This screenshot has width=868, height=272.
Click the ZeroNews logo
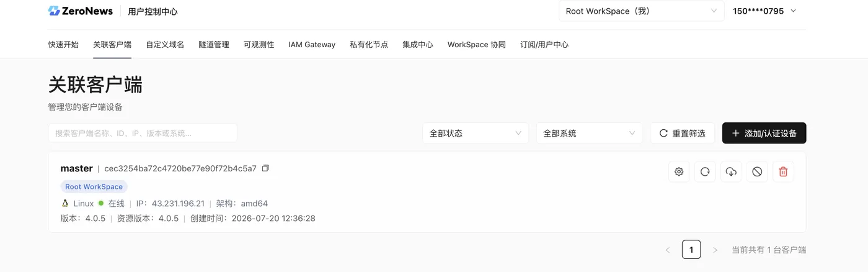coord(81,11)
